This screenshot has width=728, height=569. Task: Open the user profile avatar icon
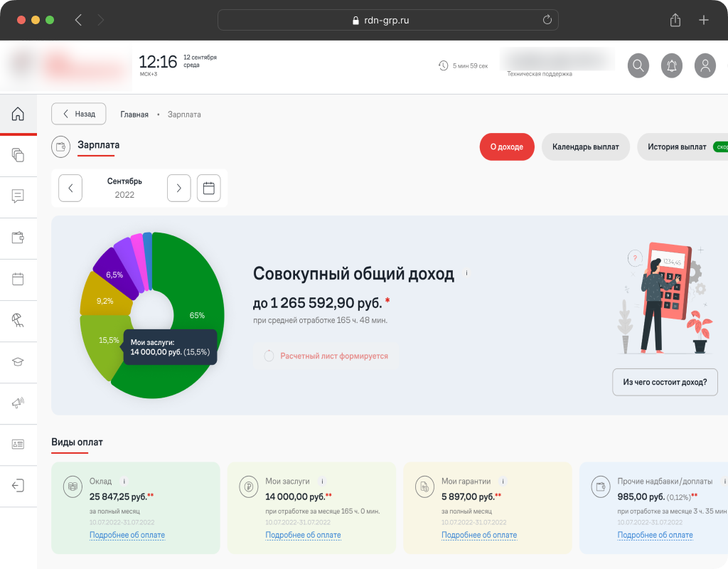pos(705,66)
